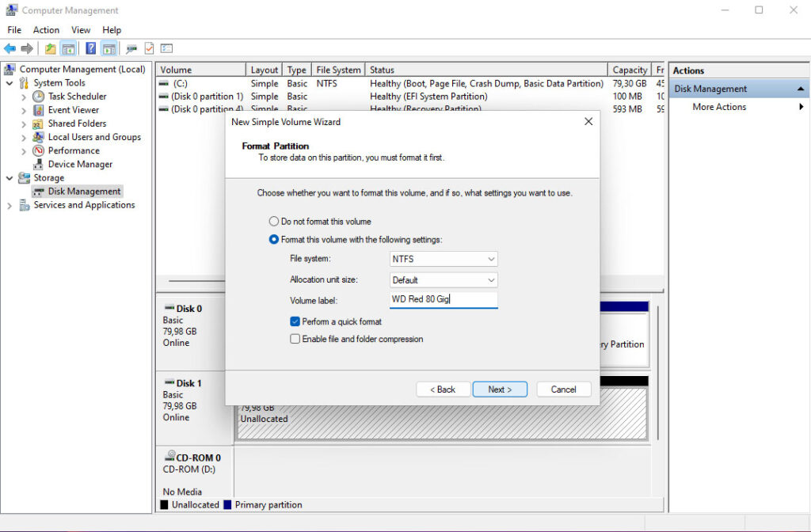Click the System Tools icon
811x532 pixels.
[x=24, y=82]
